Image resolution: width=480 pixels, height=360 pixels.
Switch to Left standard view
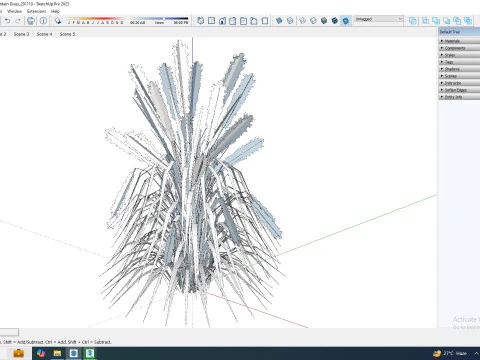254,21
